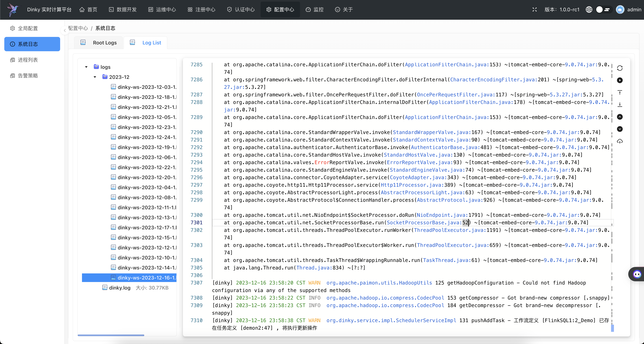Click the Root Logs tab document icon

(x=83, y=42)
